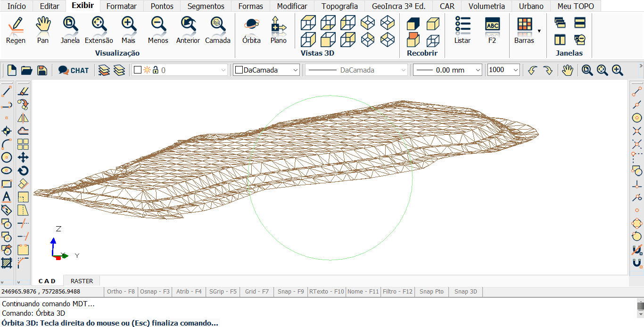Click the layer color square in layer selector
644x327 pixels.
coord(138,70)
